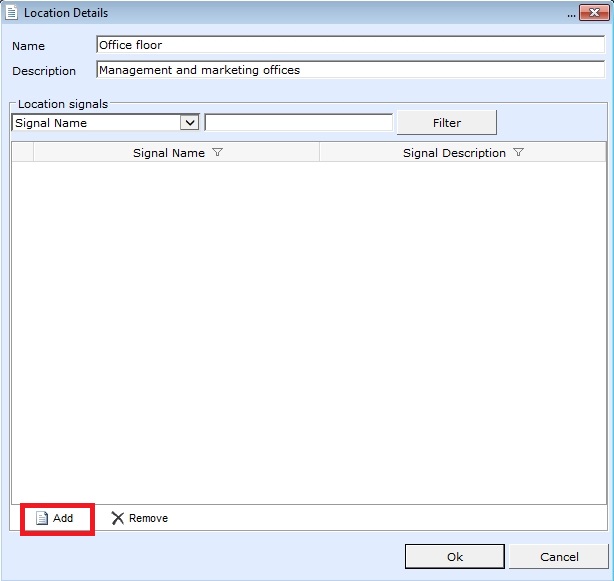Close the Location Details dialog
614x581 pixels.
click(600, 13)
